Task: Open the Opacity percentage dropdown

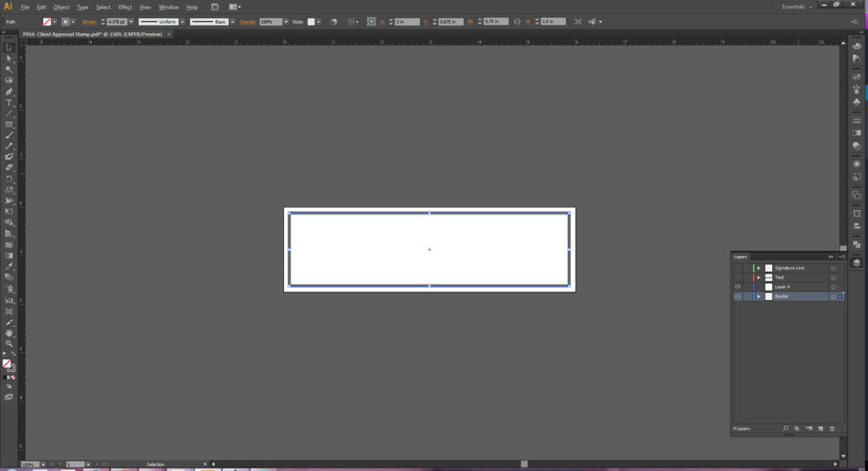Action: [286, 21]
